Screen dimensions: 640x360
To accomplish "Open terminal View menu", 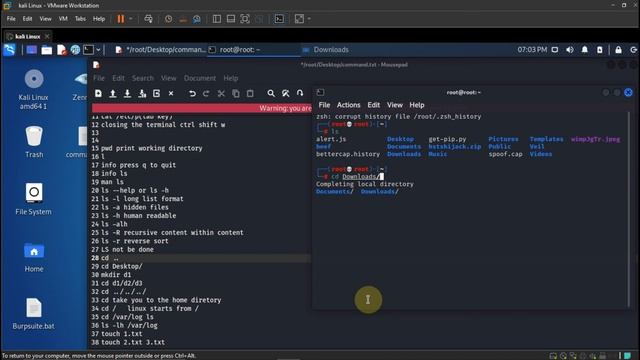I will (x=395, y=105).
